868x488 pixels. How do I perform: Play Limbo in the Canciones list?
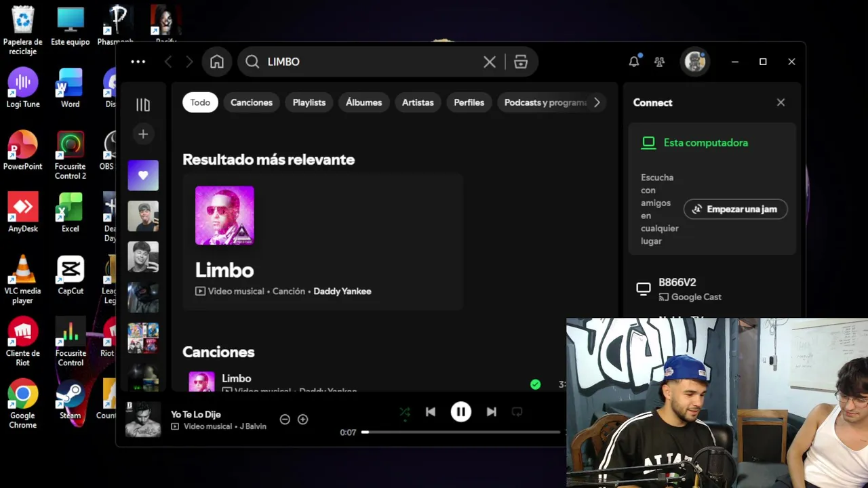pyautogui.click(x=201, y=382)
